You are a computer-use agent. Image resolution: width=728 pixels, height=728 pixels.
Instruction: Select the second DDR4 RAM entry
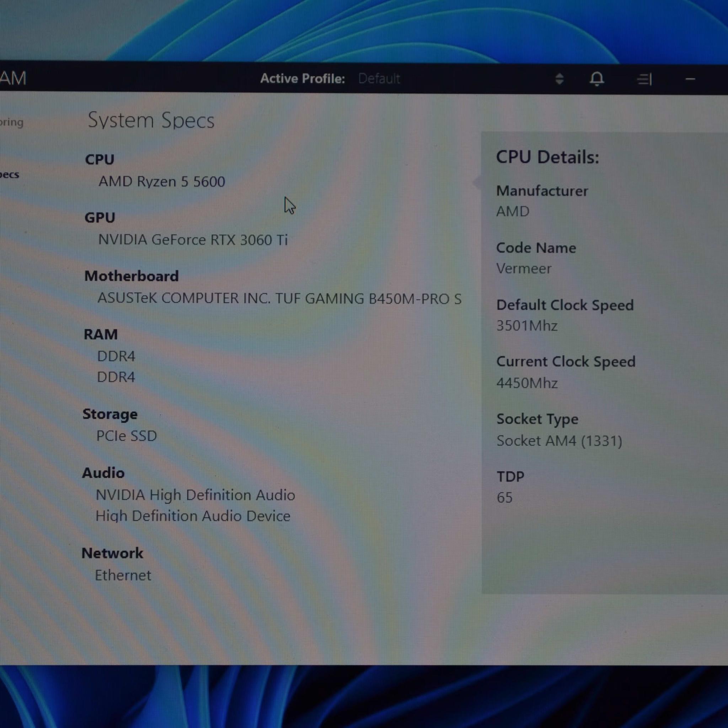(x=116, y=377)
